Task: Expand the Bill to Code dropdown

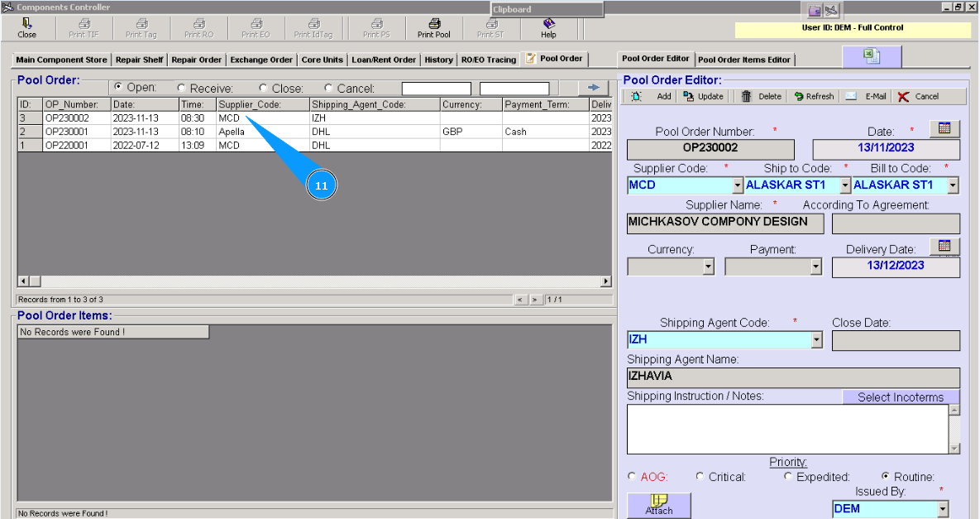Action: pos(954,185)
